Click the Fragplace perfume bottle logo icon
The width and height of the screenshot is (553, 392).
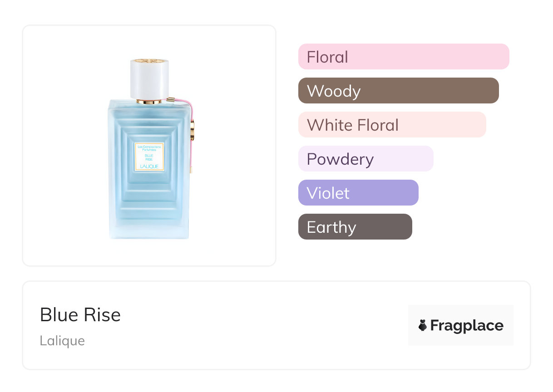point(423,325)
